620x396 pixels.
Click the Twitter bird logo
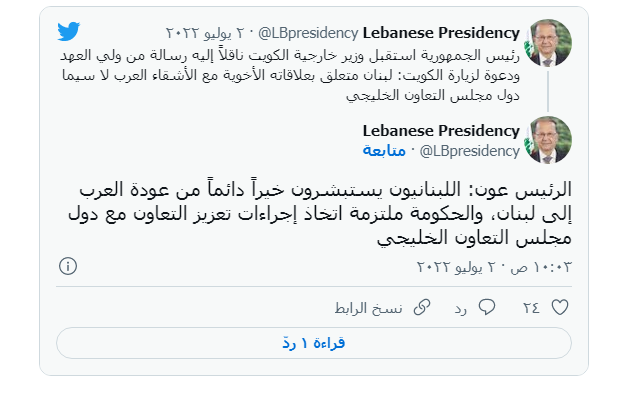click(68, 31)
